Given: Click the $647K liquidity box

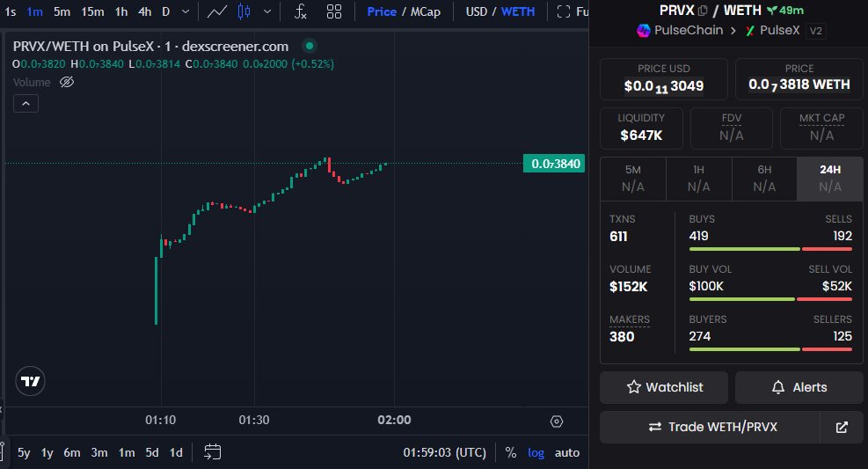Looking at the screenshot, I should click(x=641, y=128).
